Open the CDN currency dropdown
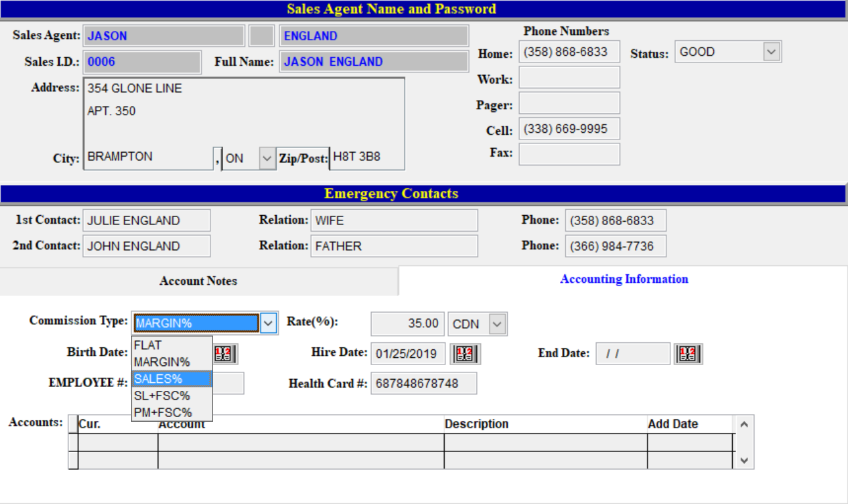Viewport: 848px width, 504px height. coord(498,324)
